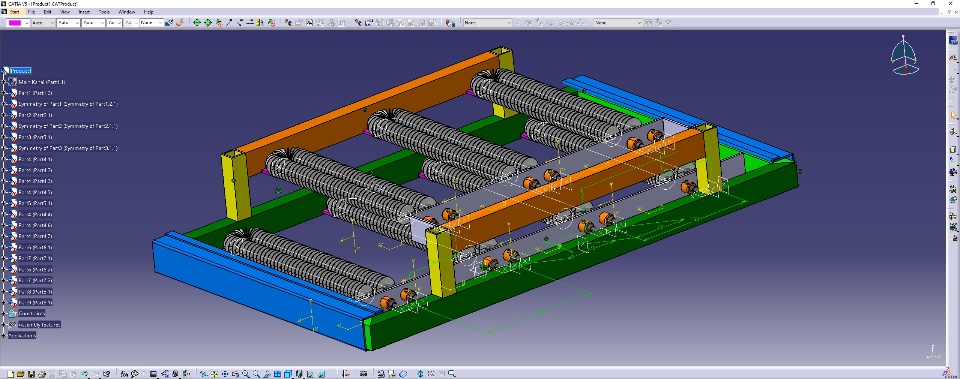
Task: Expand the Constraints node
Action: (x=4, y=313)
